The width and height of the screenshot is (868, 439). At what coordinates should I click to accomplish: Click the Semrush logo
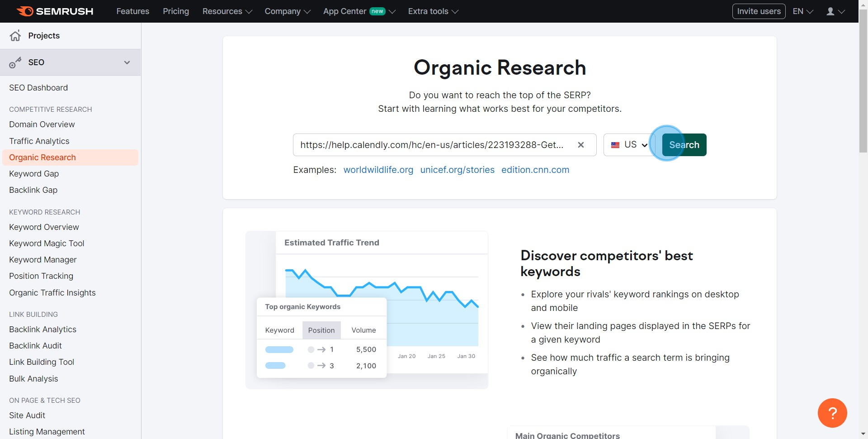click(x=55, y=11)
